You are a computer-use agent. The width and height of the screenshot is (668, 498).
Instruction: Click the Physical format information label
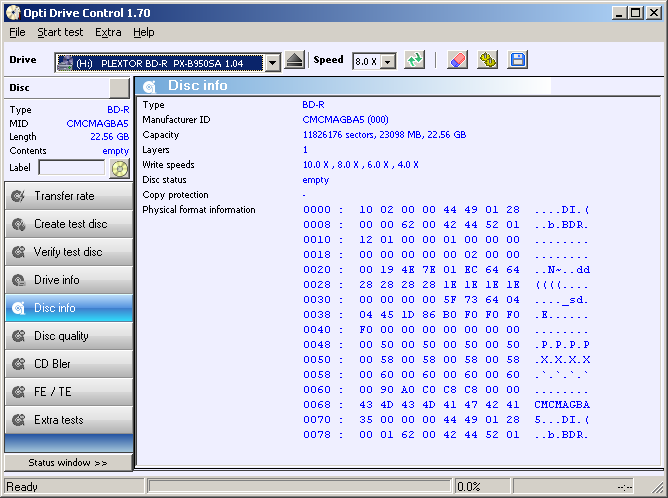click(x=199, y=210)
